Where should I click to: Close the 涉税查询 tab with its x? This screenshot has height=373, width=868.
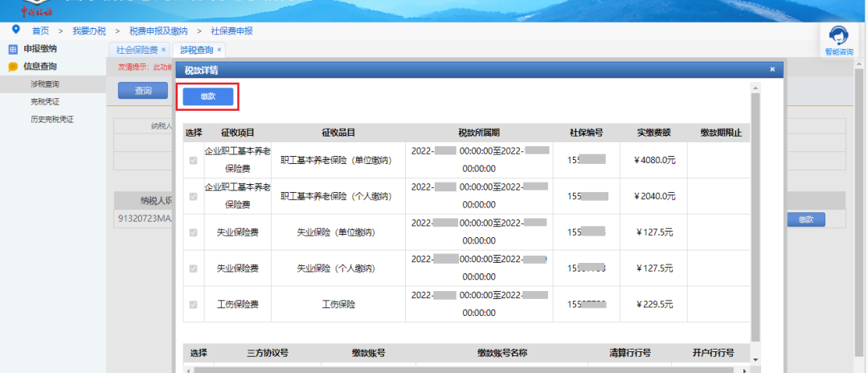pyautogui.click(x=219, y=50)
